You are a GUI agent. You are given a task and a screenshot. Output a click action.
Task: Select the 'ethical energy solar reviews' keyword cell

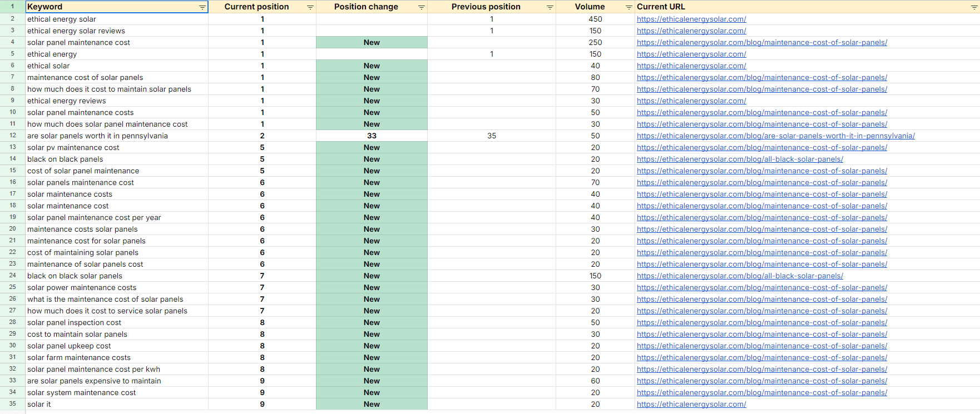point(117,31)
